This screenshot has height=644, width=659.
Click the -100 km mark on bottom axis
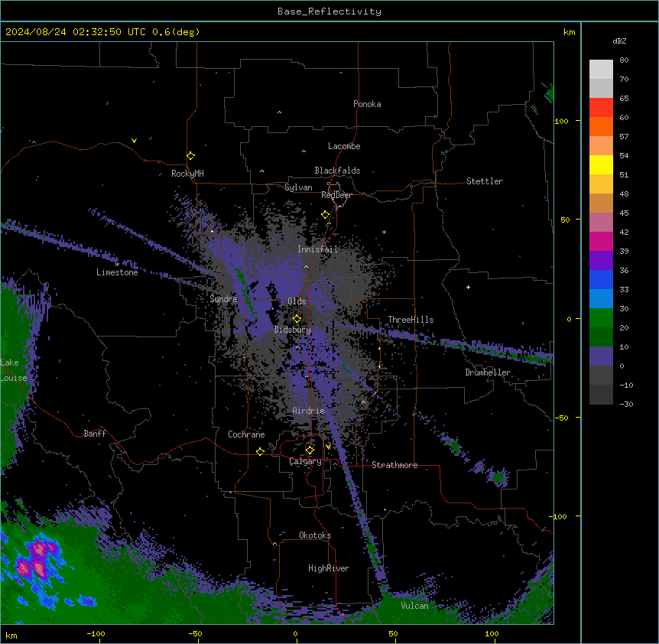pyautogui.click(x=96, y=633)
